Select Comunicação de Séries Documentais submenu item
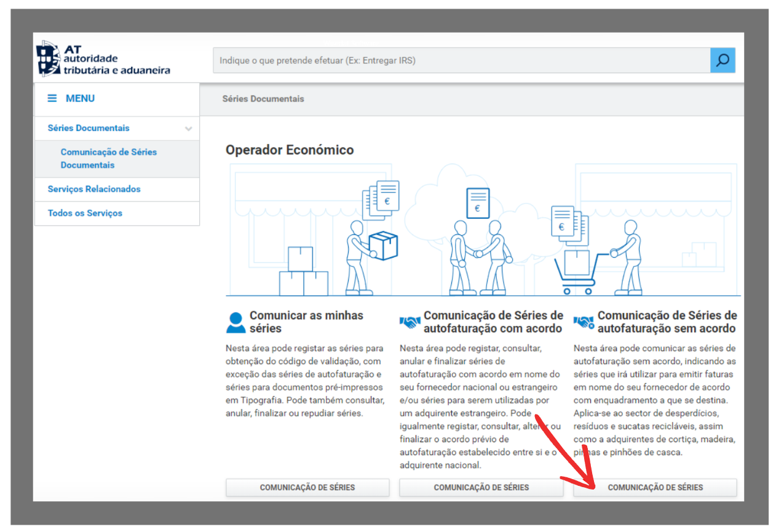 pos(108,159)
